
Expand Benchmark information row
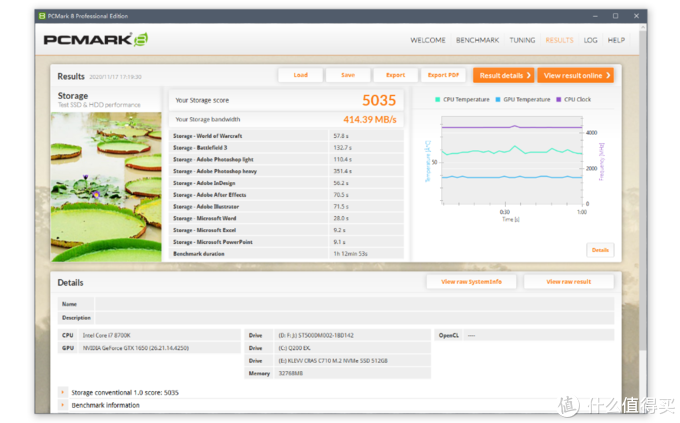pyautogui.click(x=62, y=405)
